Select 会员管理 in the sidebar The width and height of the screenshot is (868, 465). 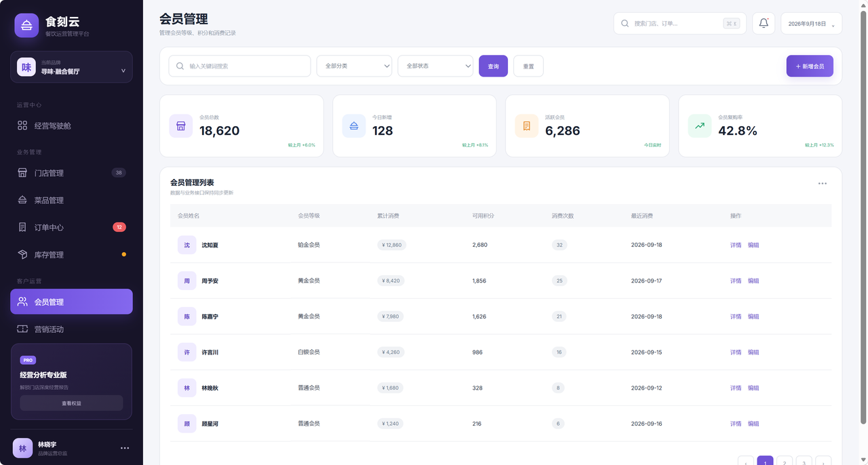pyautogui.click(x=71, y=302)
